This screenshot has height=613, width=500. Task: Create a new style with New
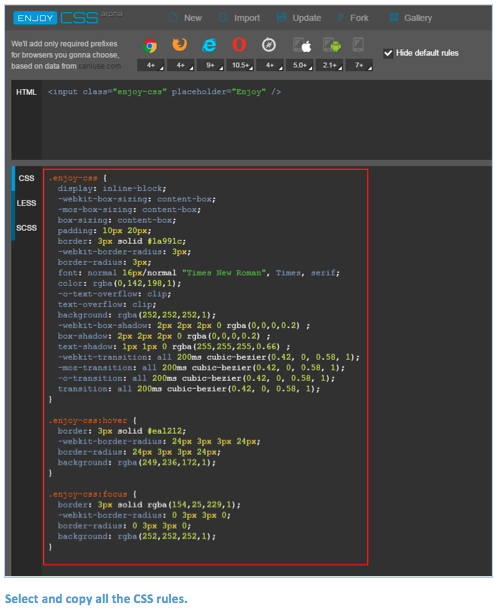(x=185, y=18)
